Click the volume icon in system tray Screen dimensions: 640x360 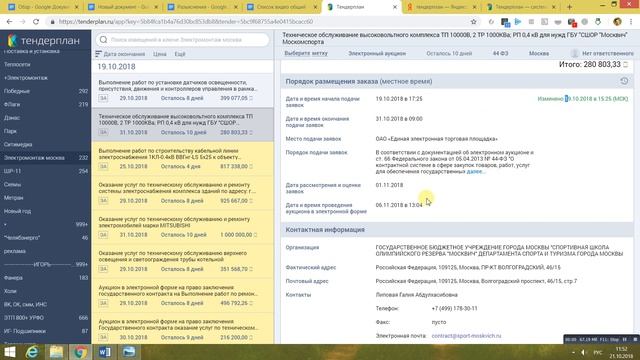point(583,352)
